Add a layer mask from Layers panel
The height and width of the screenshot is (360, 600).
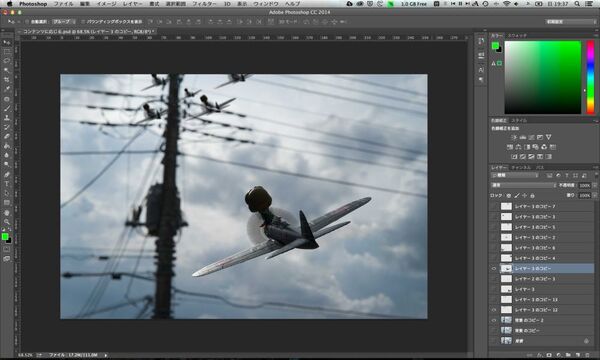[x=549, y=355]
